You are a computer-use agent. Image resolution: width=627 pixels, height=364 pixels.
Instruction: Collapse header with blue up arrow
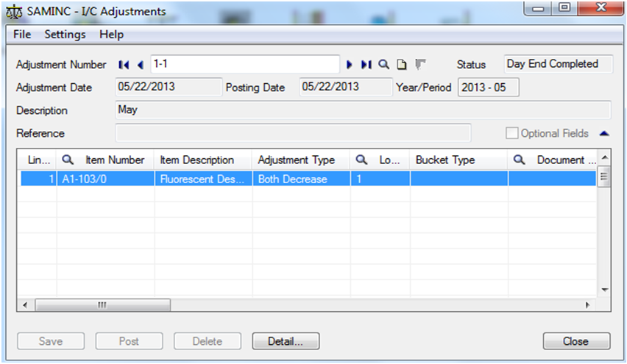[604, 133]
